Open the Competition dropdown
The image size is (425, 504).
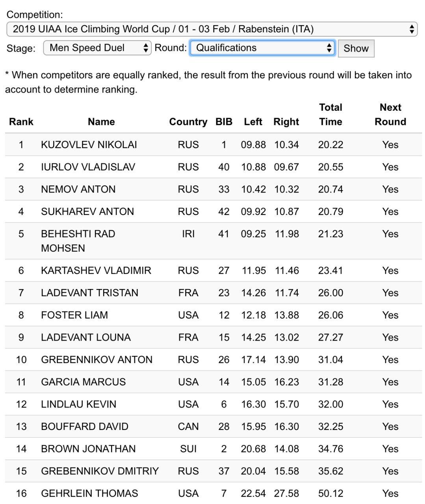point(212,29)
